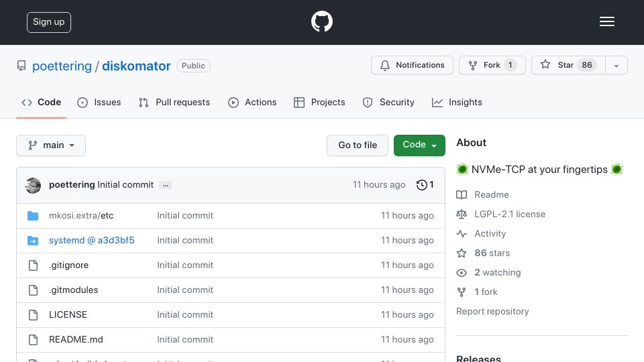
Task: Open Initial commit message in systemd row
Action: (x=185, y=240)
